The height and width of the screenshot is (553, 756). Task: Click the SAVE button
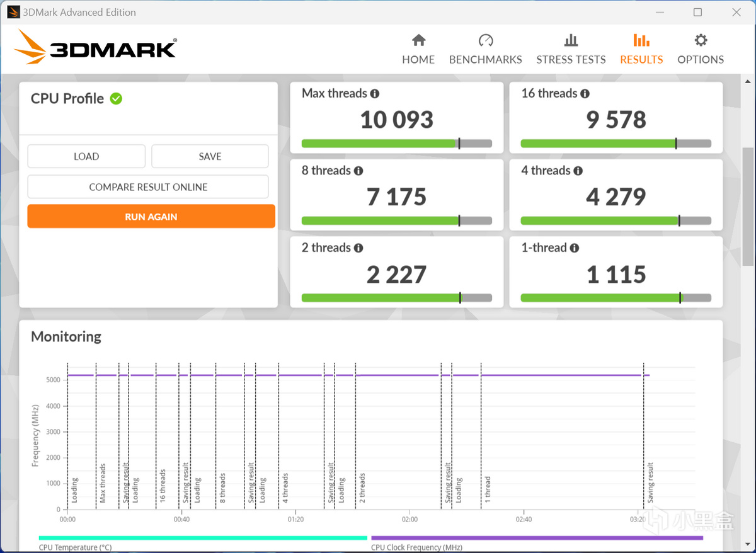point(210,156)
